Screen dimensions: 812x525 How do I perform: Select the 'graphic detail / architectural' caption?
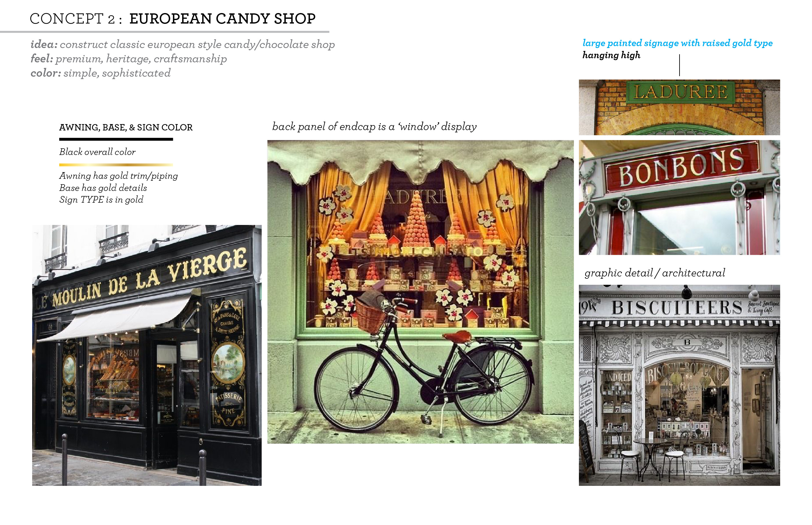click(x=655, y=273)
